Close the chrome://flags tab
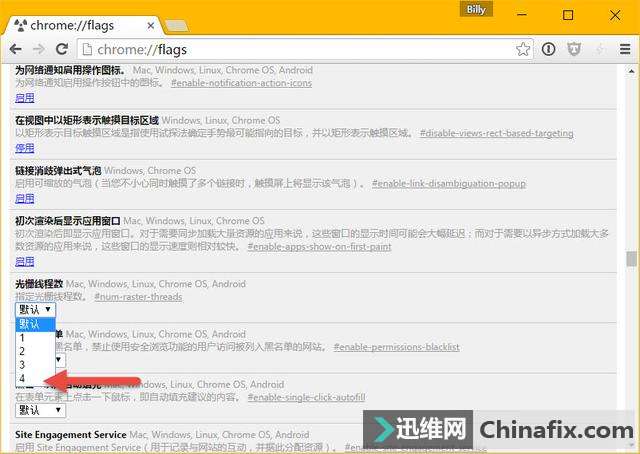This screenshot has height=454, width=640. (x=151, y=26)
